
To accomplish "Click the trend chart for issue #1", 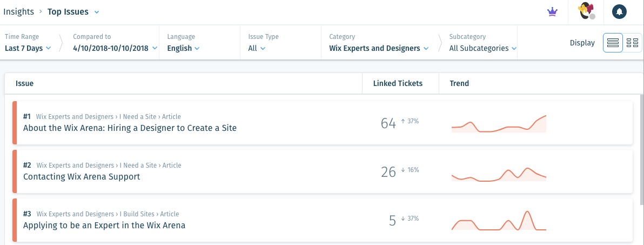I will pos(499,124).
